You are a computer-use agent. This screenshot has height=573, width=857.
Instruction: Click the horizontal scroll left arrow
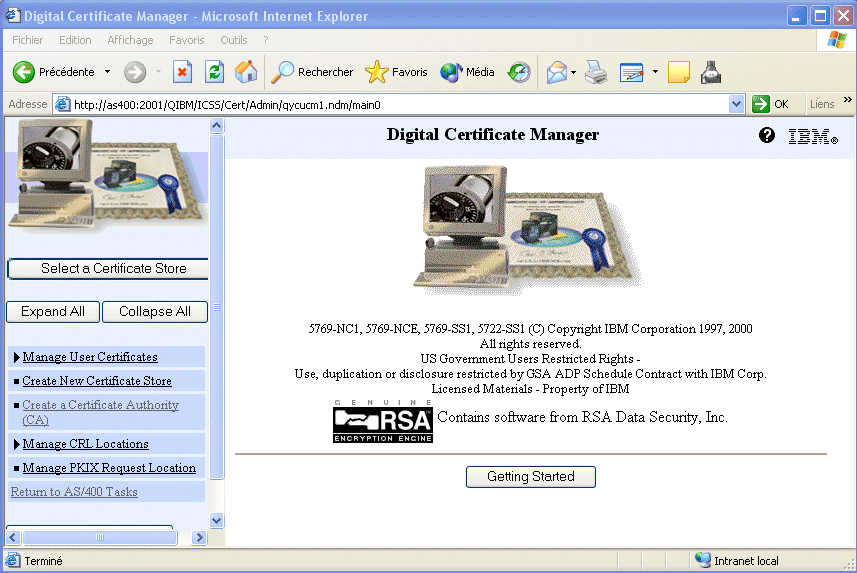coord(13,537)
